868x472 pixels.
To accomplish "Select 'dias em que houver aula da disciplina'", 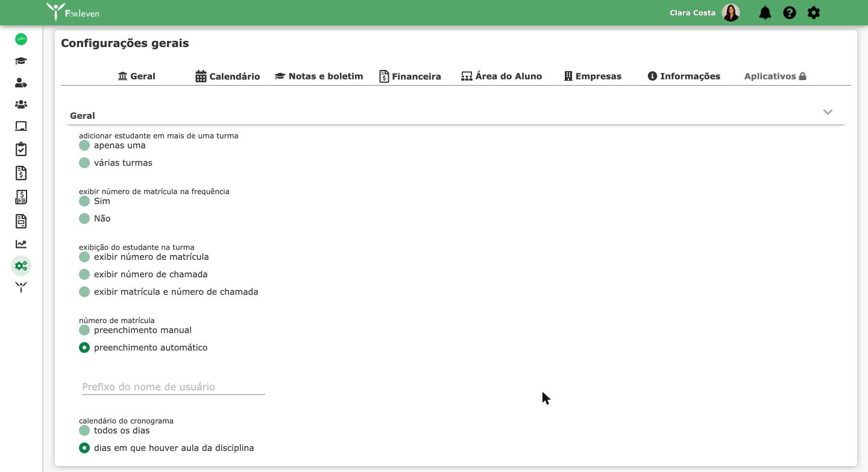I will tap(84, 448).
